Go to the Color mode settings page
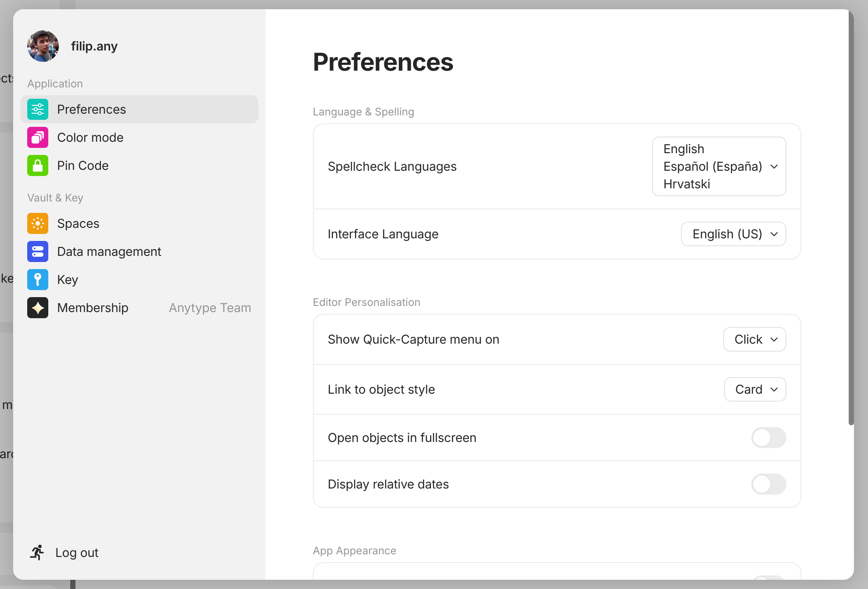This screenshot has width=868, height=589. pos(90,137)
